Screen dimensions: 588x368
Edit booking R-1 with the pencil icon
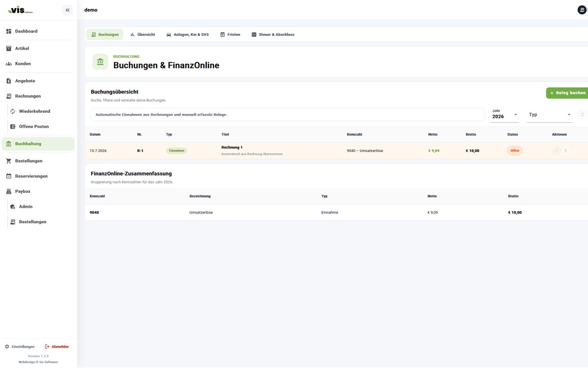(x=556, y=151)
